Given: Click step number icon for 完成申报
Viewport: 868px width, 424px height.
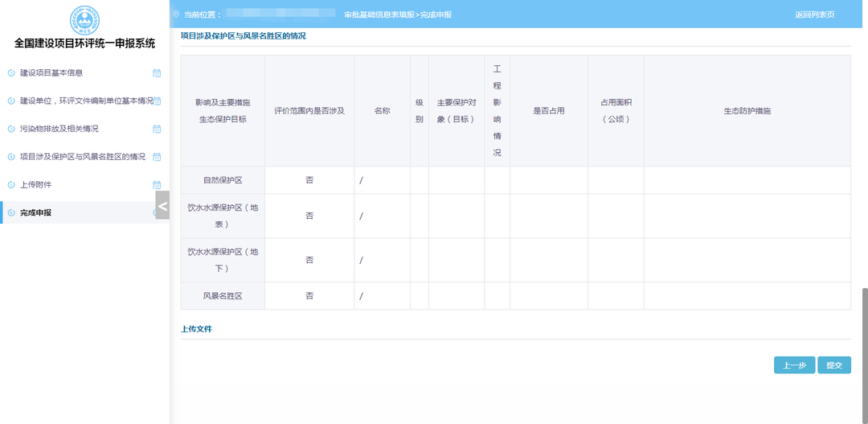Looking at the screenshot, I should tap(11, 213).
